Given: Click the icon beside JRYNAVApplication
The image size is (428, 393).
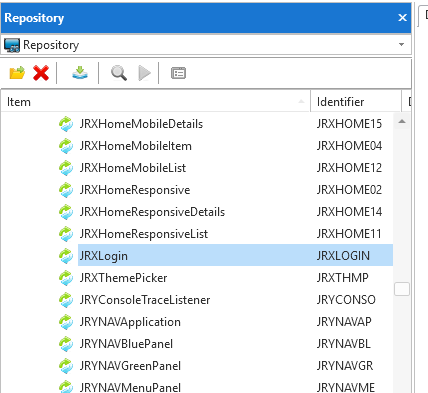Looking at the screenshot, I should point(66,322).
